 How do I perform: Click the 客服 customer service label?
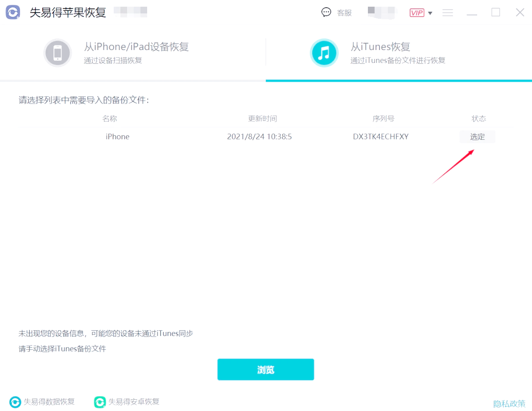pos(344,13)
